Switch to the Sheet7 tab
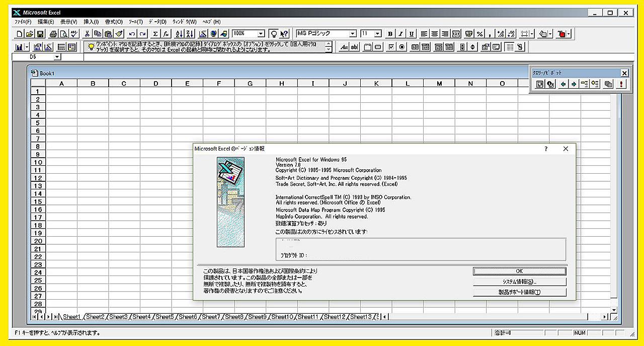Screen dimensions: 644x346 click(x=211, y=317)
